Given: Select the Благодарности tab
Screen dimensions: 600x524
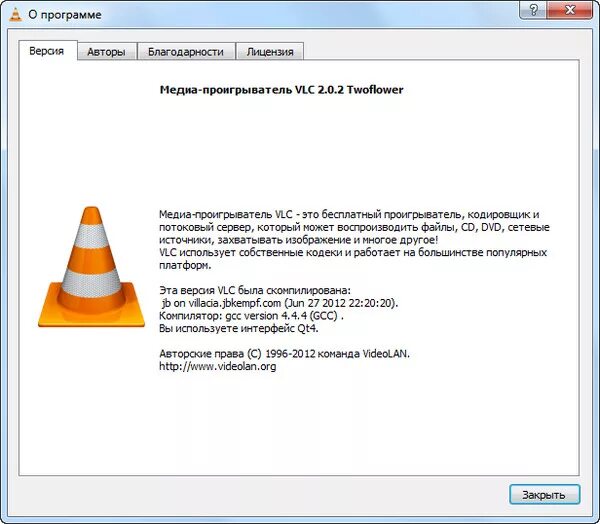Looking at the screenshot, I should point(186,52).
